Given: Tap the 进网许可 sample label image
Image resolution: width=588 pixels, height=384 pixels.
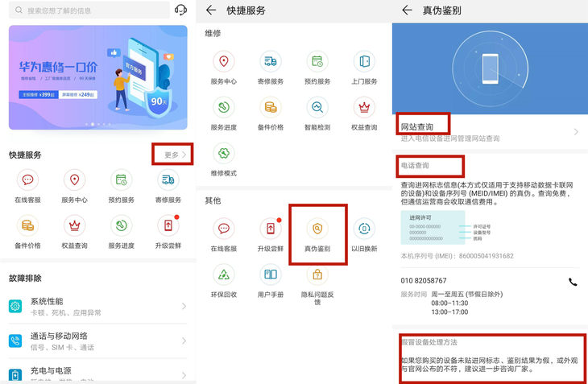Looking at the screenshot, I should tap(433, 227).
